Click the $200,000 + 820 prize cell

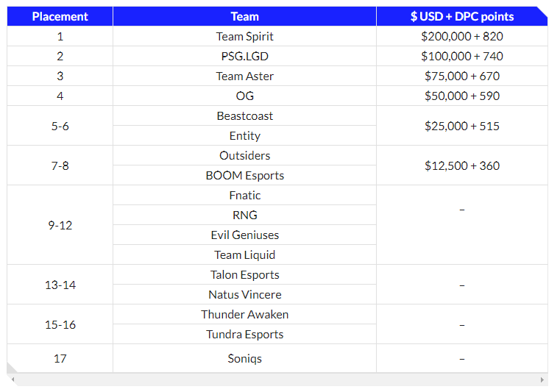461,36
